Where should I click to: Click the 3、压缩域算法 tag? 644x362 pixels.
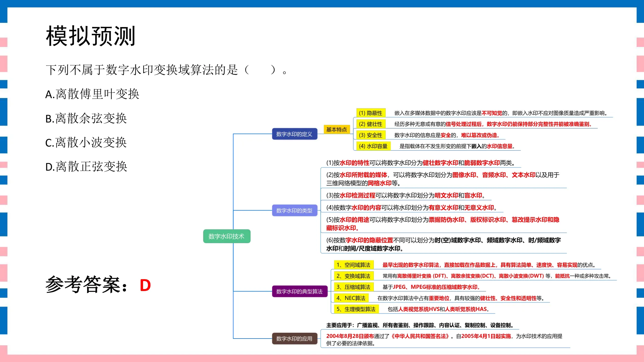click(354, 287)
